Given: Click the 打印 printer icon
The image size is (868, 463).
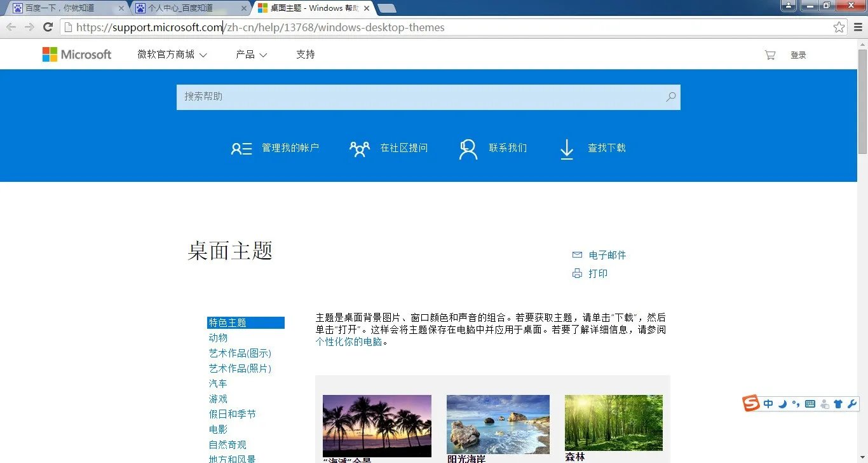Looking at the screenshot, I should (x=577, y=273).
